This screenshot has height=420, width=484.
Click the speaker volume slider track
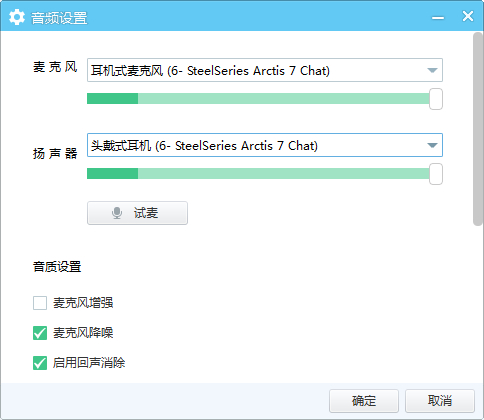pyautogui.click(x=258, y=174)
